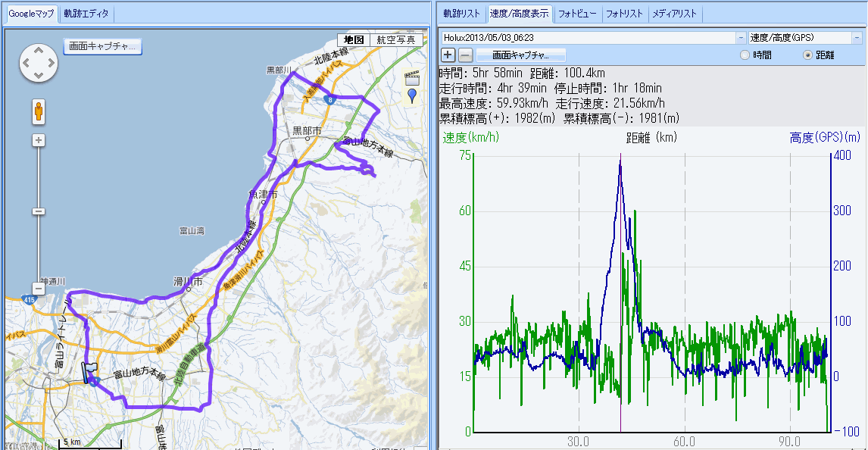
Task: Open the メディアリスト tab
Action: coord(676,14)
